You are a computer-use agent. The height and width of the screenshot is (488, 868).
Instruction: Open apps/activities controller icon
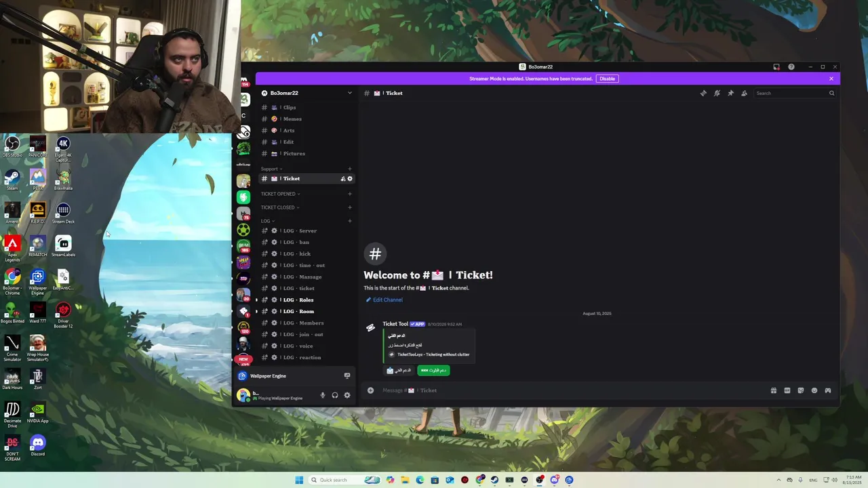click(828, 390)
